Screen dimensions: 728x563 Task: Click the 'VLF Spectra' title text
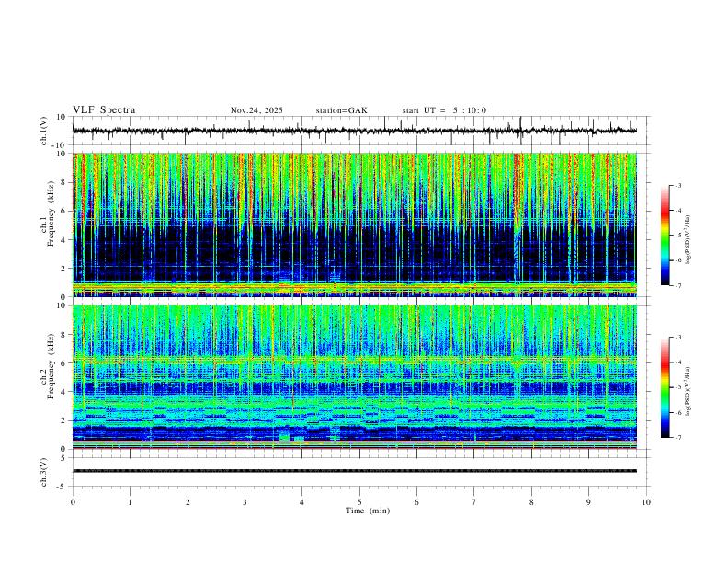(104, 110)
